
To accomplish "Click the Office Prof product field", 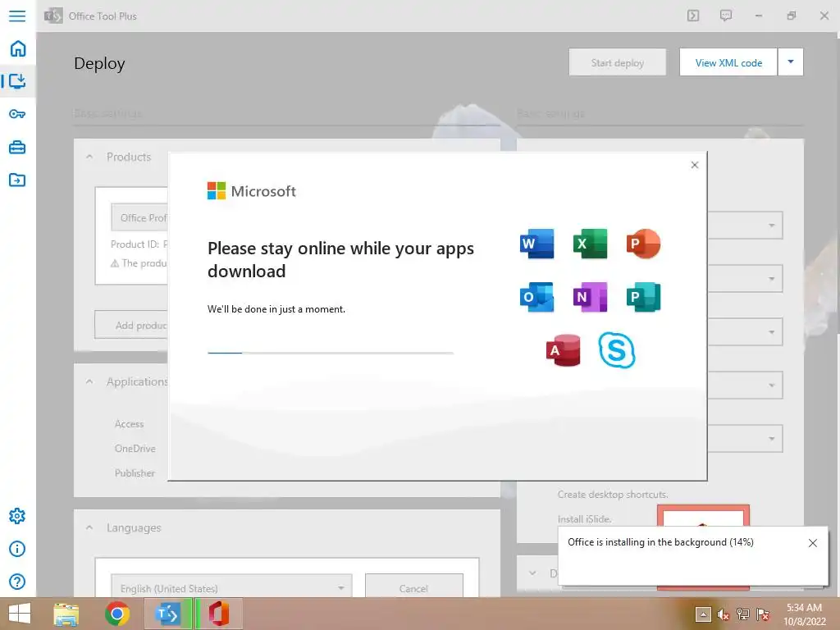I will click(x=139, y=217).
